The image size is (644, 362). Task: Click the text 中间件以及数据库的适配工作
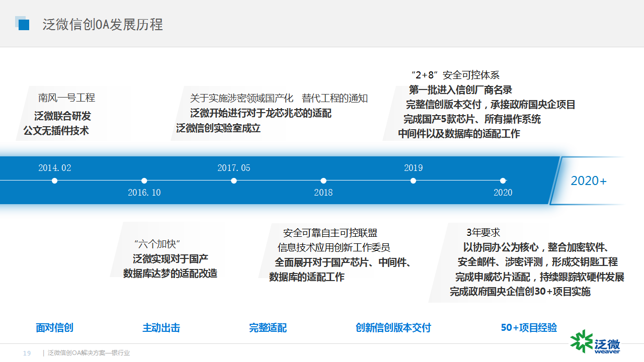459,134
